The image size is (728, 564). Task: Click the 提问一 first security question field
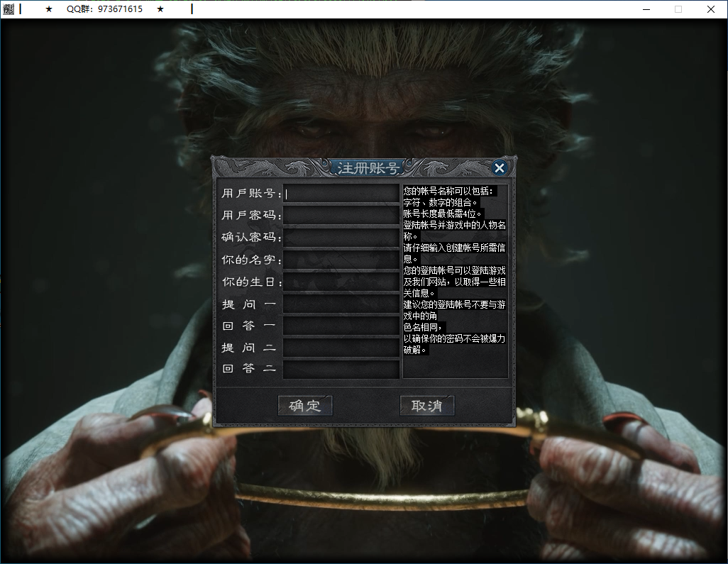tap(341, 304)
